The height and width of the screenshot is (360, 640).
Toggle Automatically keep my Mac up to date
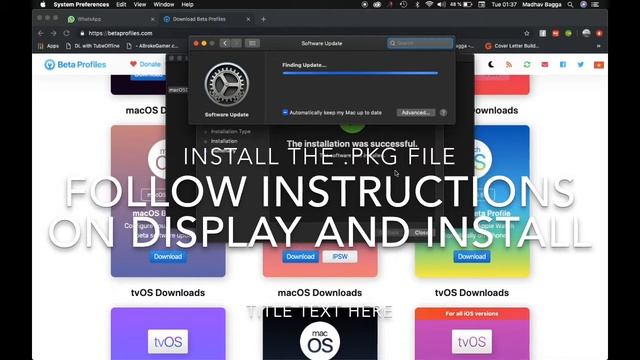(x=285, y=113)
